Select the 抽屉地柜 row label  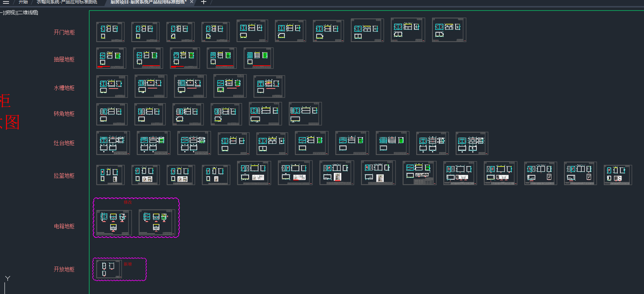64,60
